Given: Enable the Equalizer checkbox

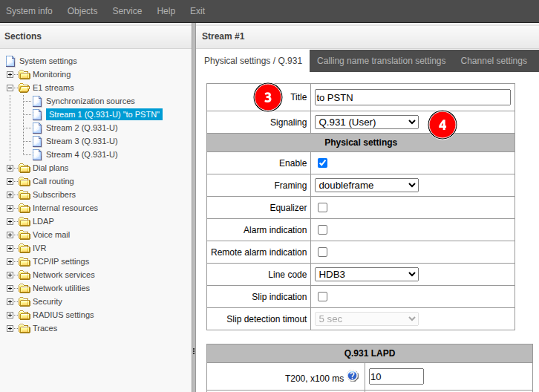Looking at the screenshot, I should coord(322,208).
